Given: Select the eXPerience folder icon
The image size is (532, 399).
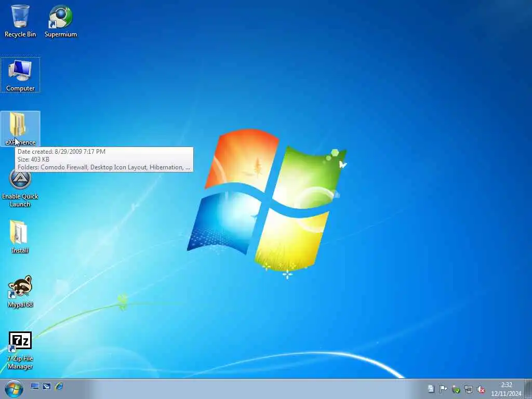Looking at the screenshot, I should [x=20, y=129].
